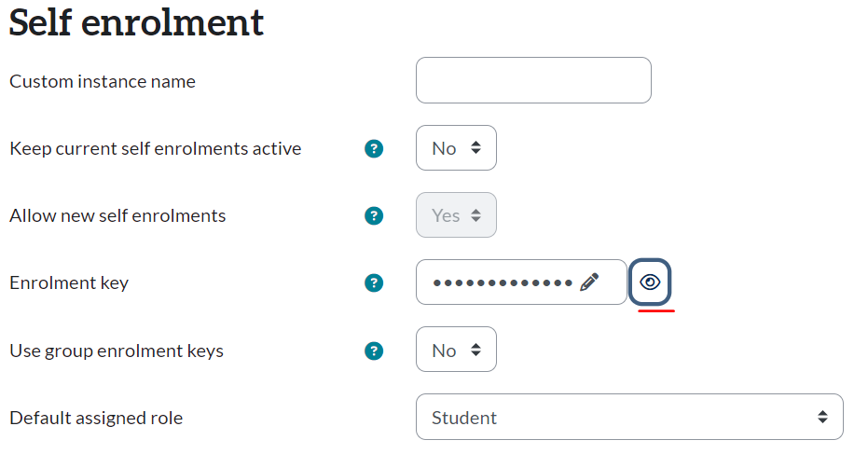
Task: Open help for Allow new self enrolments
Action: [x=374, y=215]
